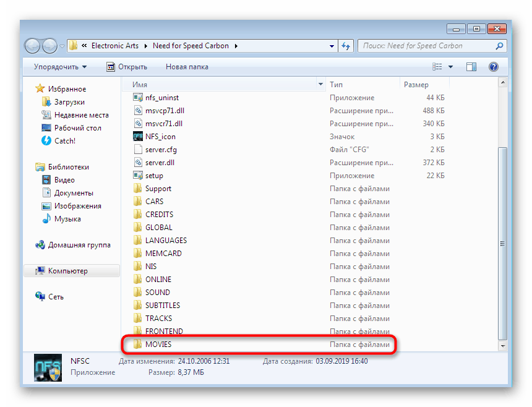
Task: Change the view with the view icon
Action: [437, 67]
